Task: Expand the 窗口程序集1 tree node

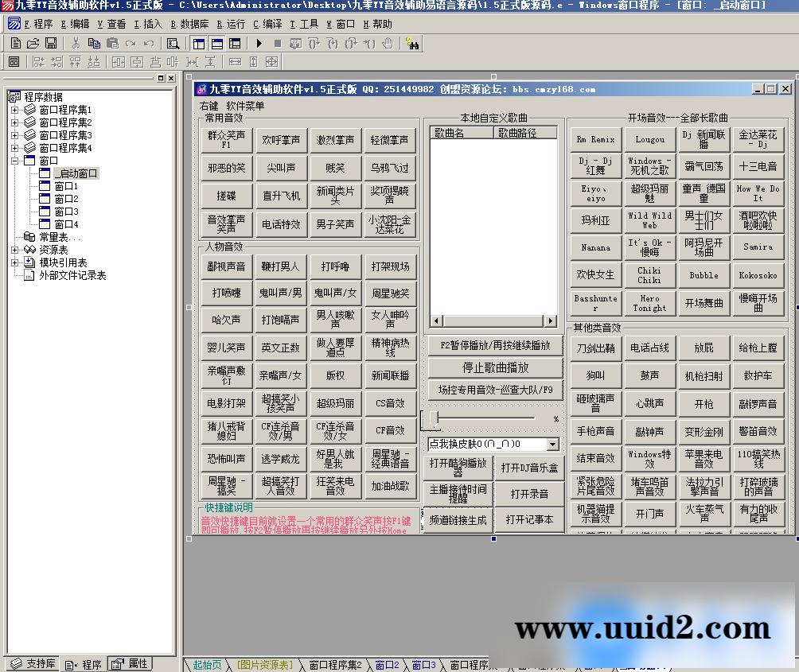Action: (14, 110)
